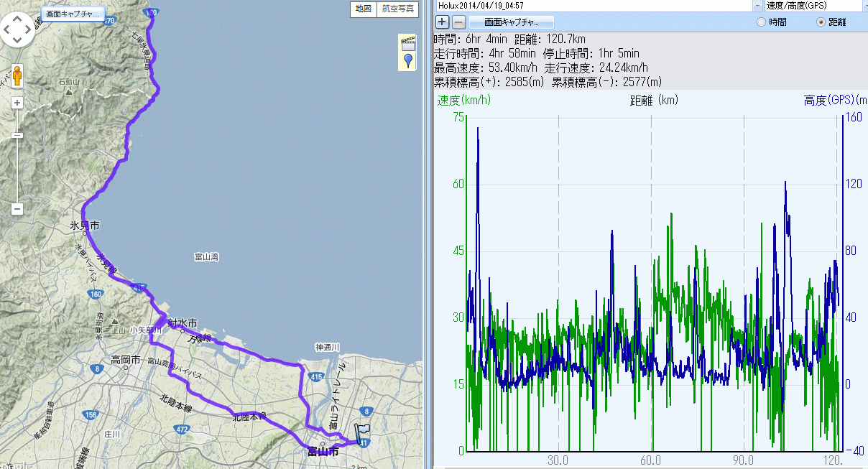
Task: Switch map to 地図 view
Action: [363, 9]
